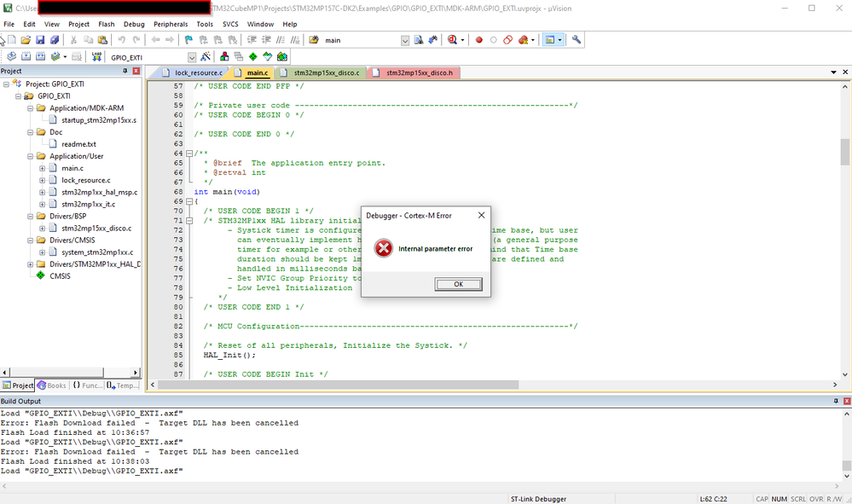This screenshot has width=852, height=504.
Task: Select startup_stm32mp15xx.s in project tree
Action: [x=99, y=120]
